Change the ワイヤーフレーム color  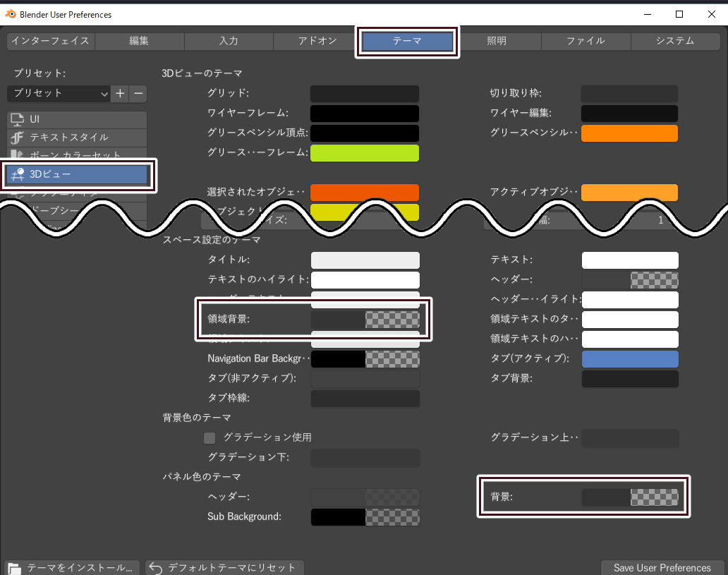click(x=365, y=114)
